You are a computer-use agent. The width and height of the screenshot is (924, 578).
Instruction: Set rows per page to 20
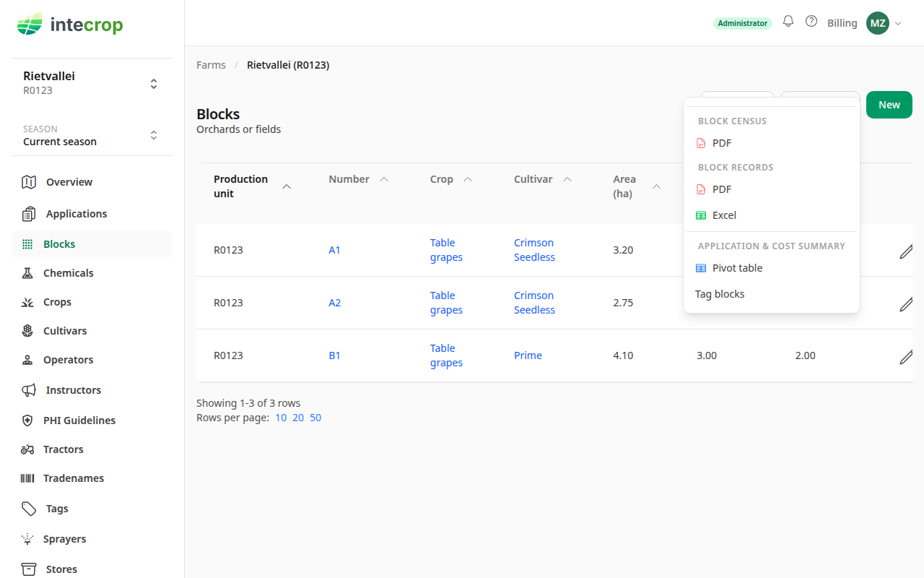(x=298, y=418)
